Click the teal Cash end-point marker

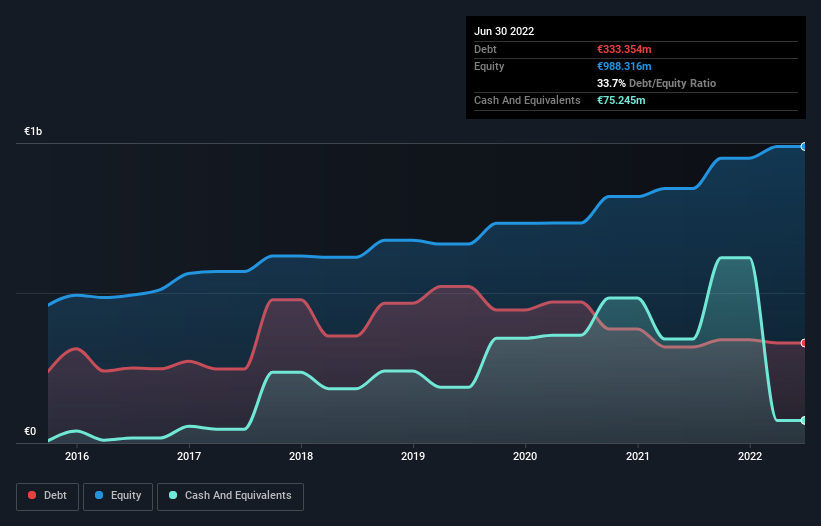click(804, 420)
